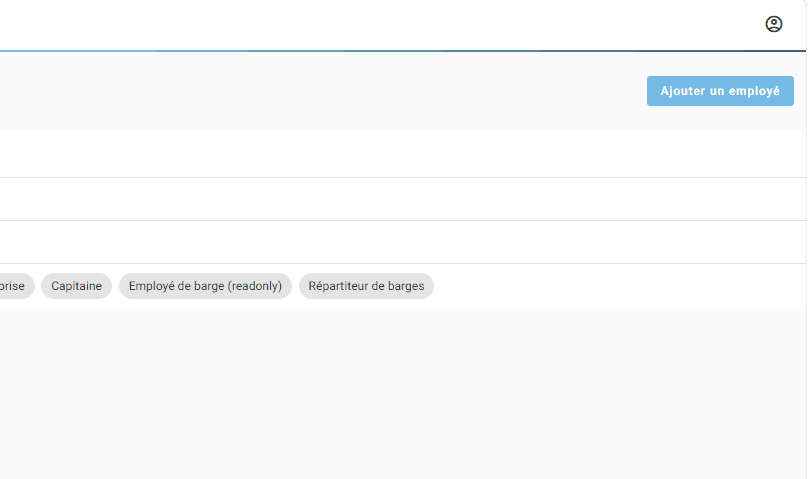Select the Répartiteur de barges chip
The image size is (810, 479).
(x=366, y=286)
